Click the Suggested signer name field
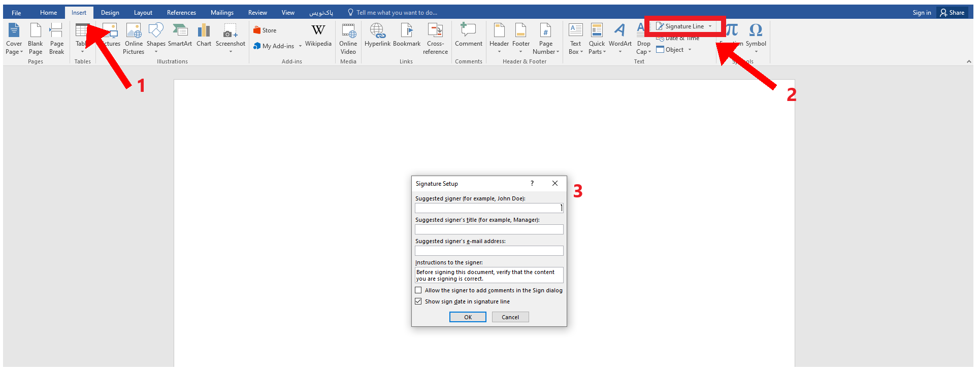The height and width of the screenshot is (373, 980). [489, 208]
